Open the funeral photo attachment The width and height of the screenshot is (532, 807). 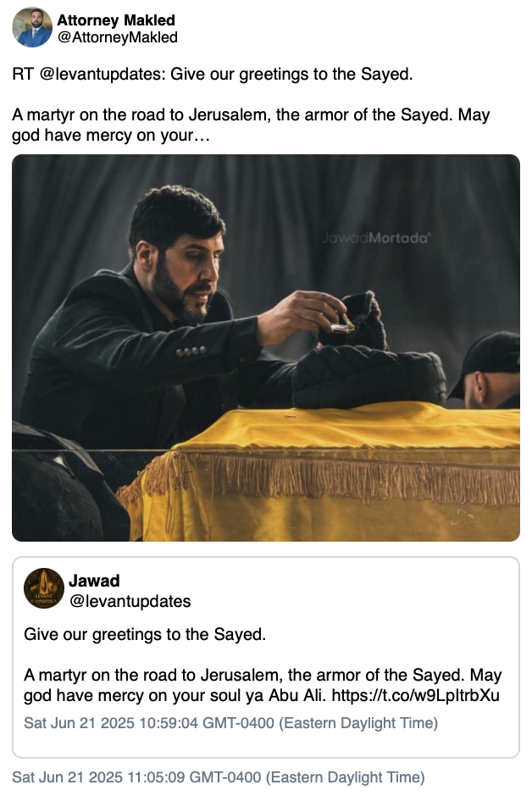[x=265, y=348]
